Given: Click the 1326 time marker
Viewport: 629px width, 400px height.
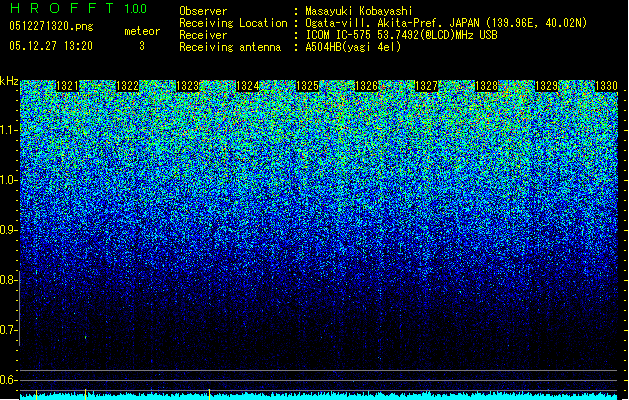Looking at the screenshot, I should pyautogui.click(x=367, y=86).
